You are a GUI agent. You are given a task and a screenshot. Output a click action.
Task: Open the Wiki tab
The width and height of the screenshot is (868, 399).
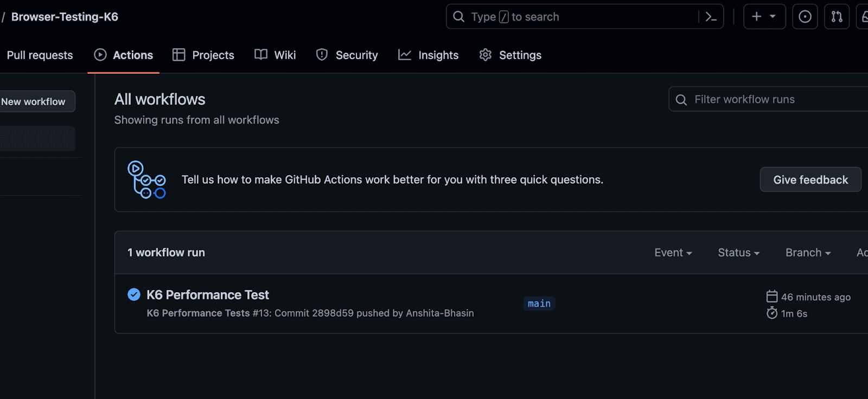[285, 55]
